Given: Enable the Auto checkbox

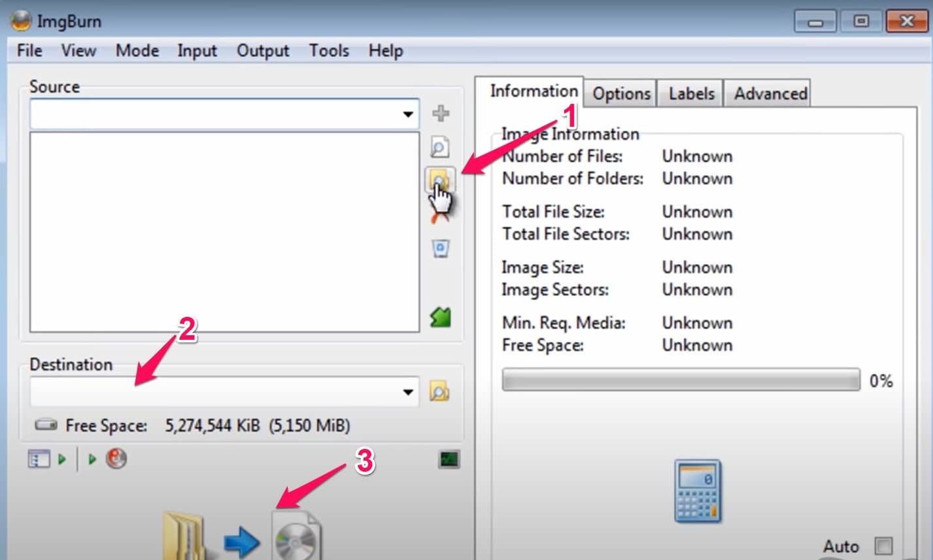Looking at the screenshot, I should (883, 545).
